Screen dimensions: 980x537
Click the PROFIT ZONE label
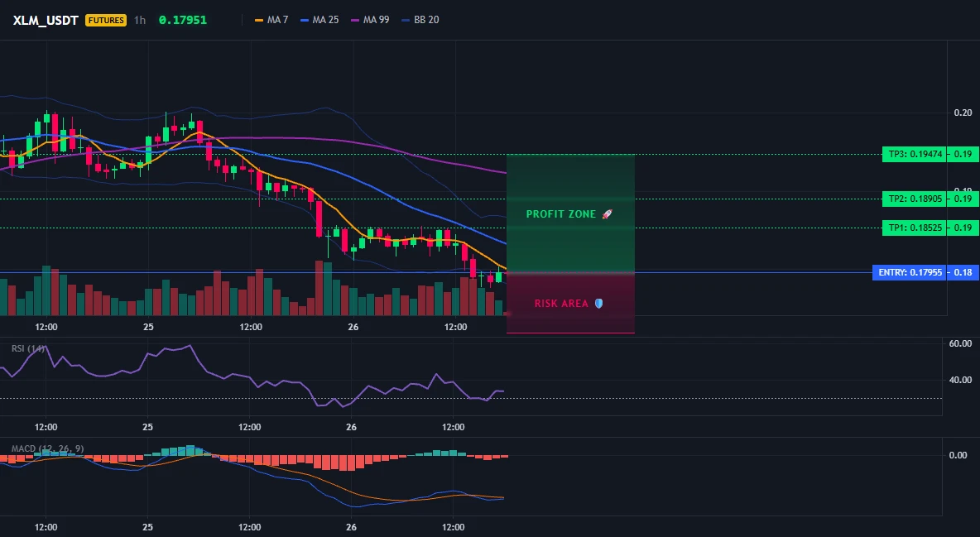560,214
